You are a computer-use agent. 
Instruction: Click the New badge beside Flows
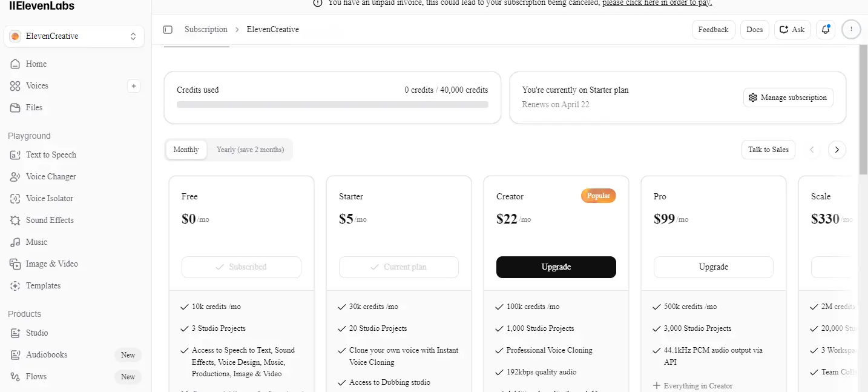click(x=128, y=377)
